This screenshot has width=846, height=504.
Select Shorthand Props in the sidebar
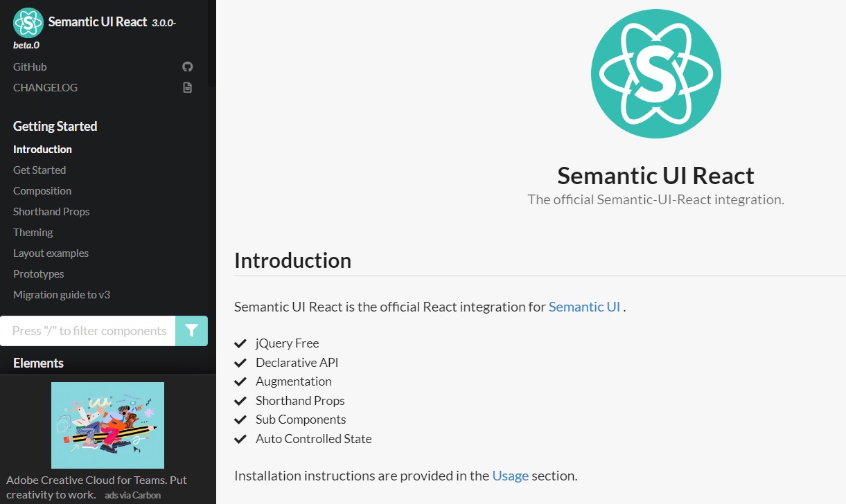point(51,211)
